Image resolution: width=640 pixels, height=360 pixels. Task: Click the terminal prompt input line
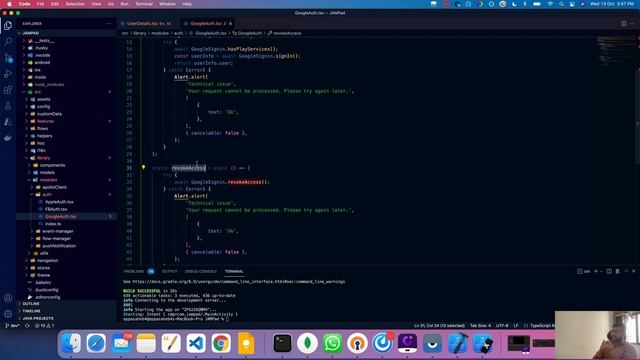176,319
